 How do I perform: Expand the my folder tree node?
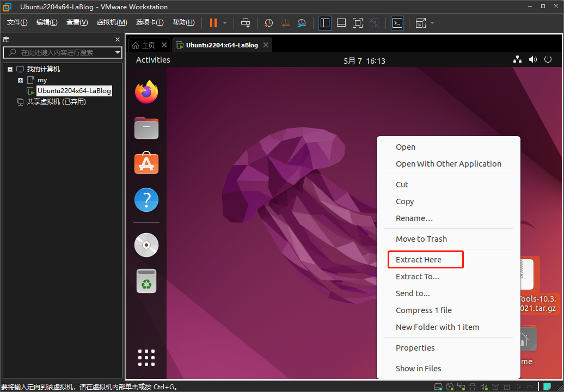(x=21, y=80)
